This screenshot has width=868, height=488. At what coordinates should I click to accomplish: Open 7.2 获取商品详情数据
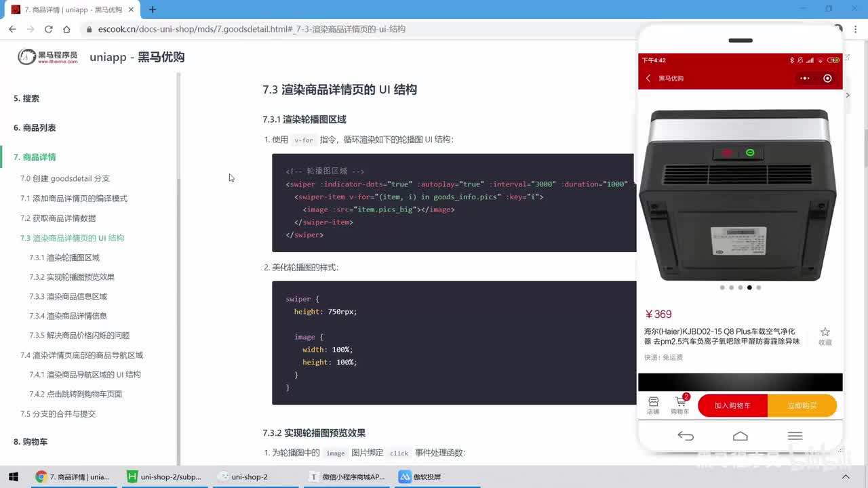point(58,218)
